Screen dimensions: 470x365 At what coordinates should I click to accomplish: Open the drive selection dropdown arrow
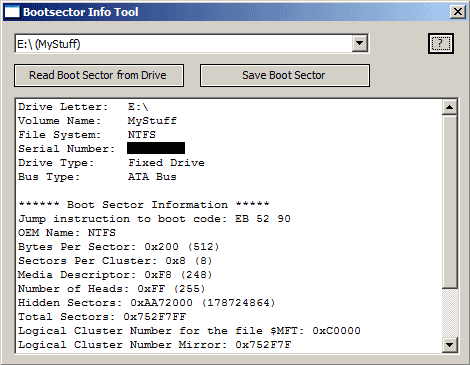click(x=360, y=43)
